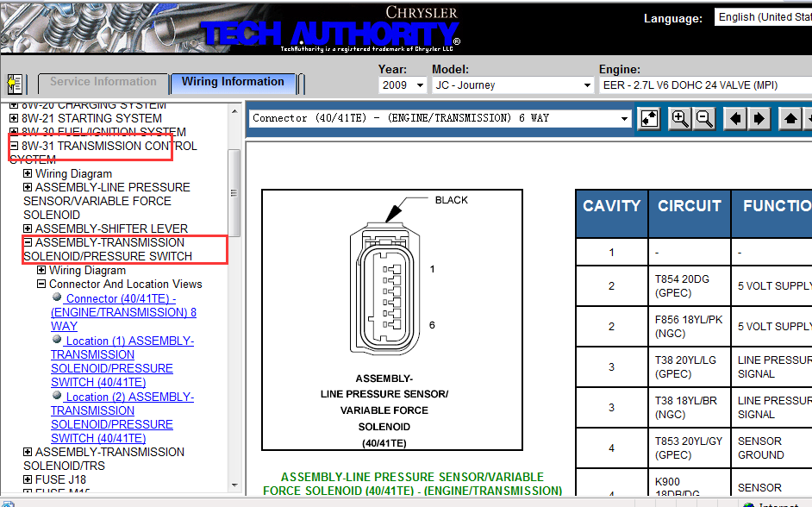Click circuit cell T854 20DG (GPEC)

click(690, 286)
